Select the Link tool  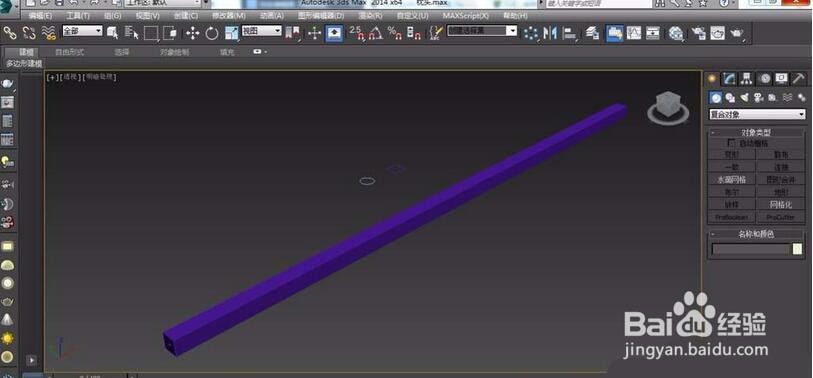10,33
